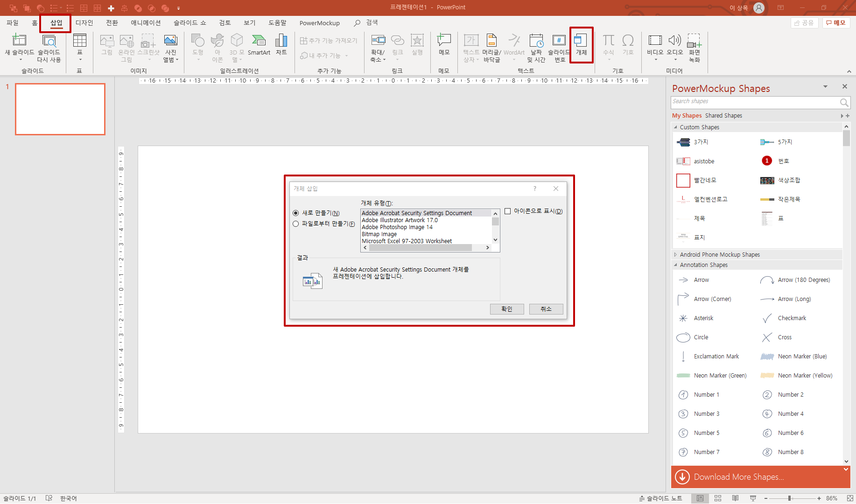The width and height of the screenshot is (856, 504).
Task: Click the 취소 button in dialog
Action: (x=546, y=309)
